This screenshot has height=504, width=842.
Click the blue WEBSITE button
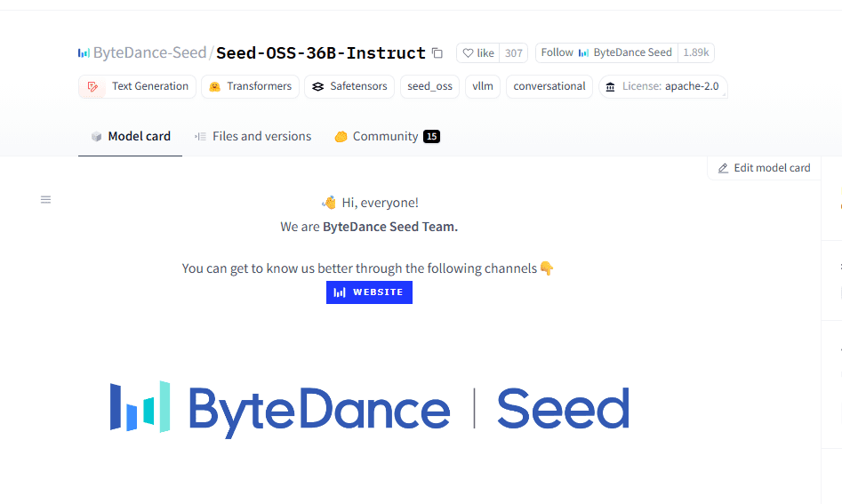coord(370,292)
